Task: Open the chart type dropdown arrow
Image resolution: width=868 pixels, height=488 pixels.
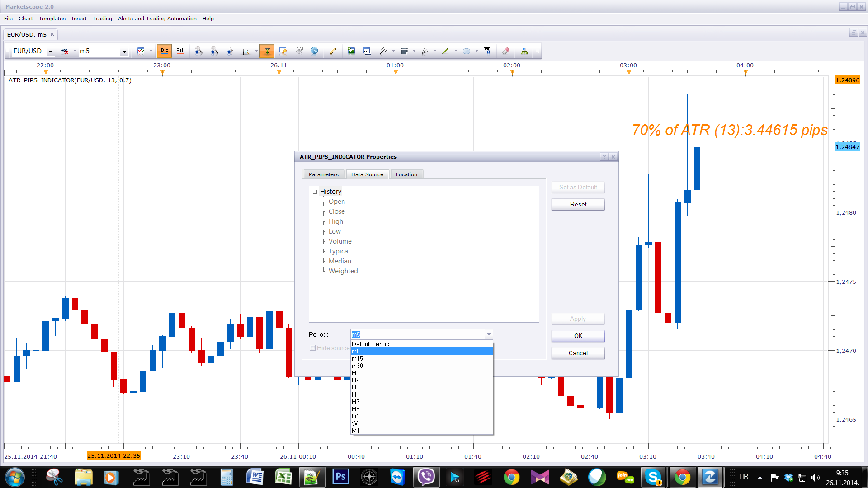Action: point(151,51)
